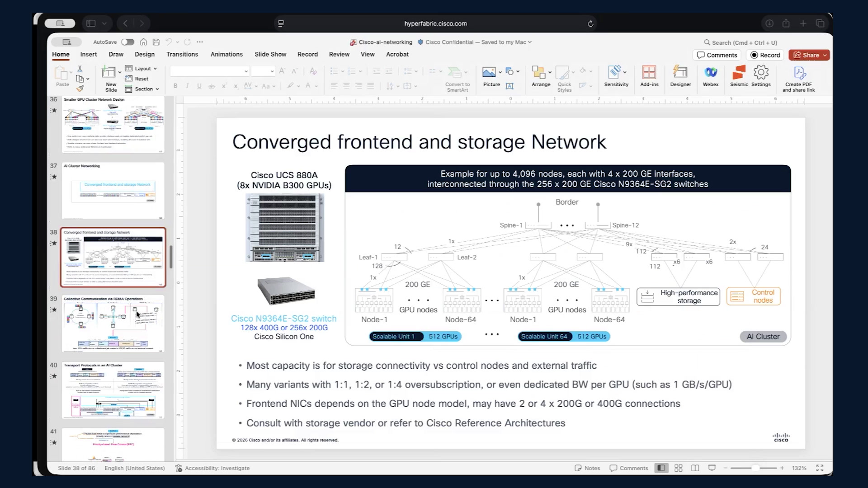Click the Record button near Share
This screenshot has width=868, height=488.
click(765, 55)
